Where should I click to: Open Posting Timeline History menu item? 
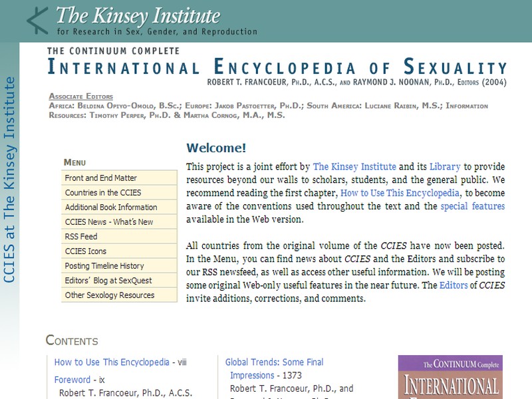pos(119,265)
